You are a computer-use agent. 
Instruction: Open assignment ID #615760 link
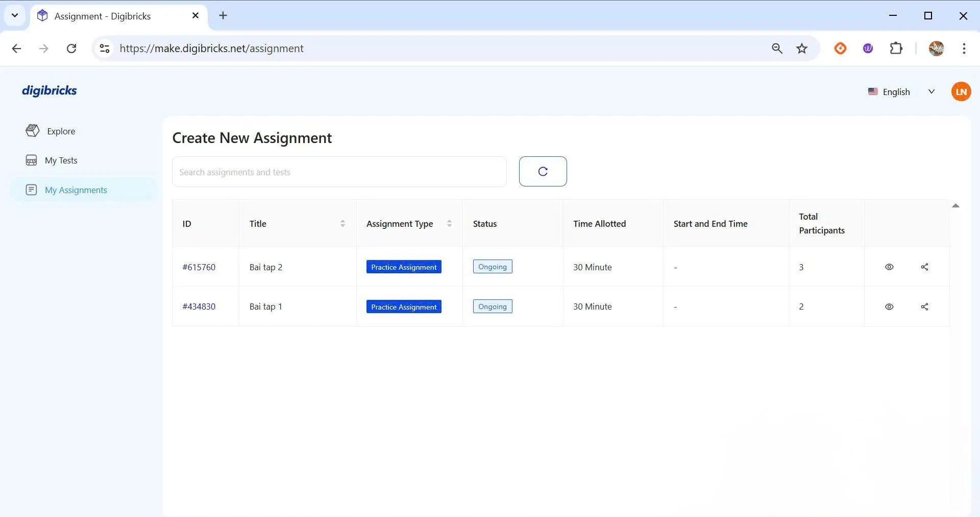[x=199, y=267]
